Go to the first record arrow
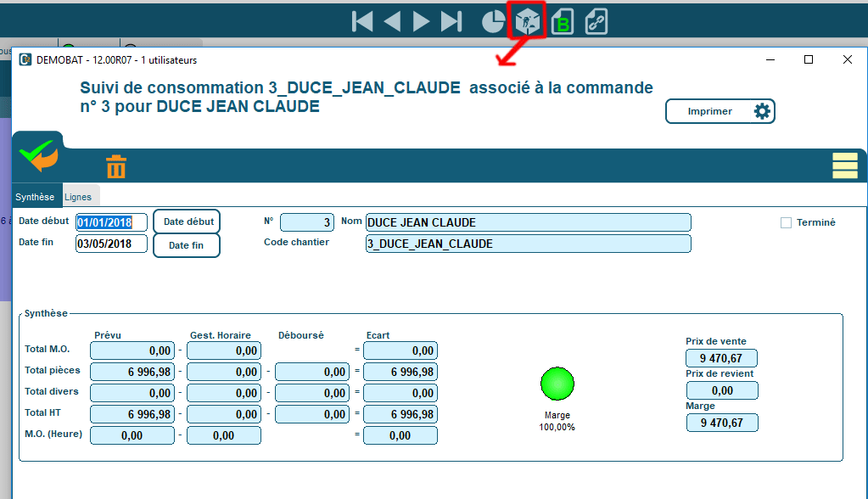The width and height of the screenshot is (868, 499). pos(362,22)
